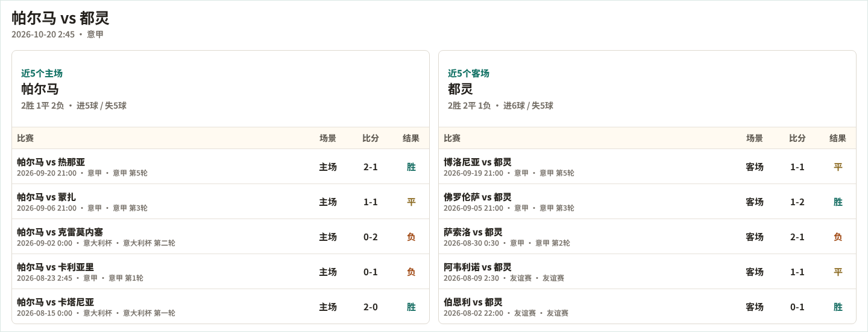Click the details 2026-08-15 0:00 意大利杯 第一轮

96,313
